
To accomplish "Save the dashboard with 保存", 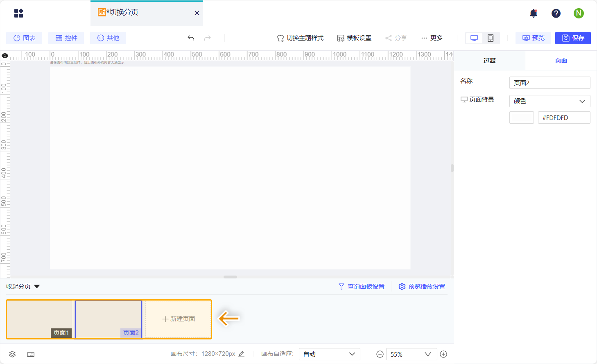I will point(573,38).
